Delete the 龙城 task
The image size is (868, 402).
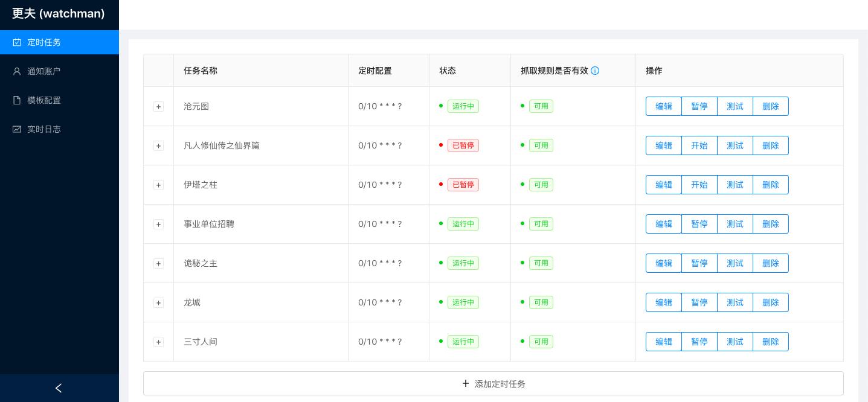tap(771, 302)
